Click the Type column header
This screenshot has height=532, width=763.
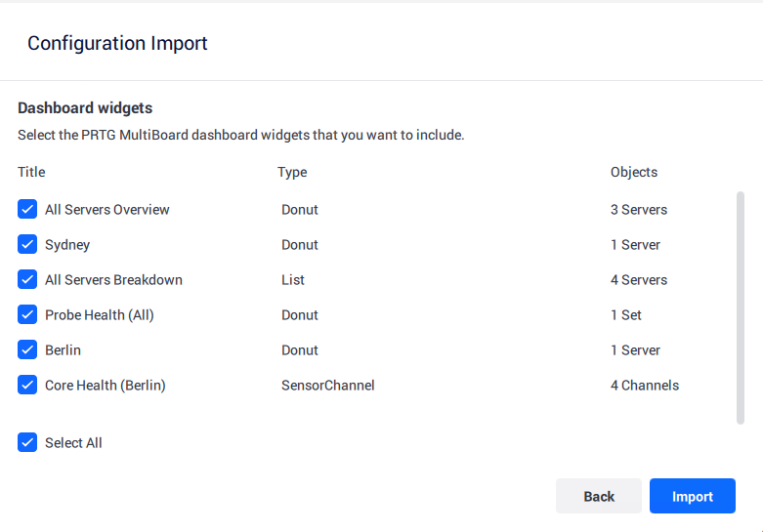(x=292, y=173)
